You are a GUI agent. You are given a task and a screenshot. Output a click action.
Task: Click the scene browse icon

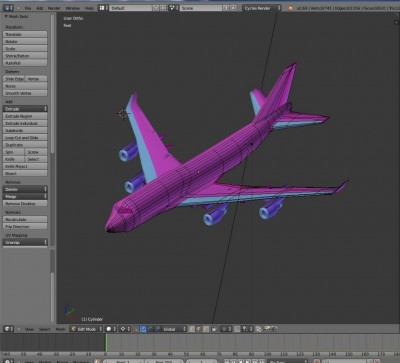click(x=173, y=8)
